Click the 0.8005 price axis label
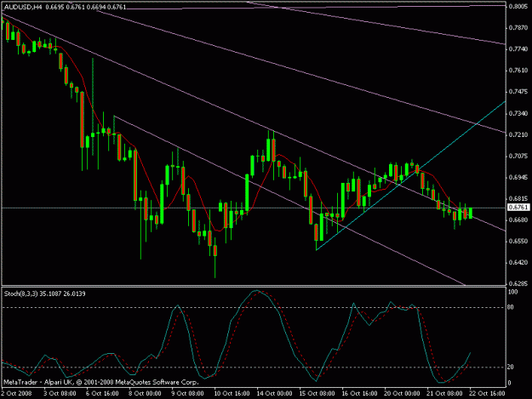The height and width of the screenshot is (399, 532). tap(518, 7)
